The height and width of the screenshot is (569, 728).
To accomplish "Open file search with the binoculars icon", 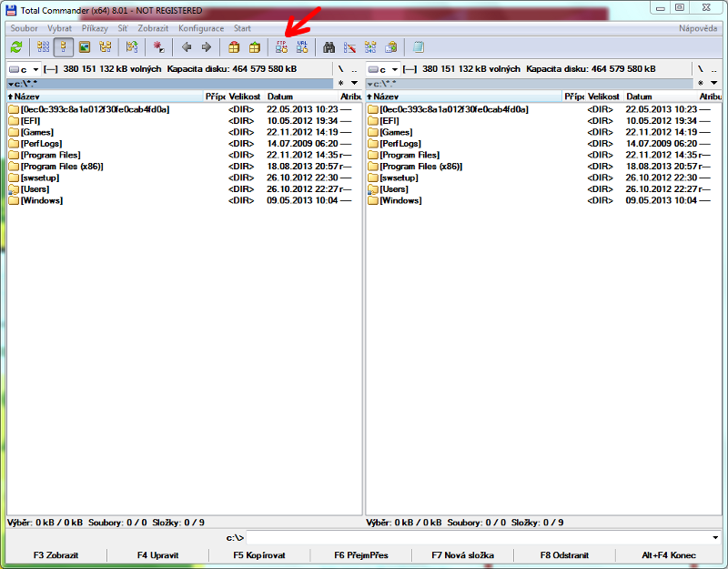I will tap(329, 47).
